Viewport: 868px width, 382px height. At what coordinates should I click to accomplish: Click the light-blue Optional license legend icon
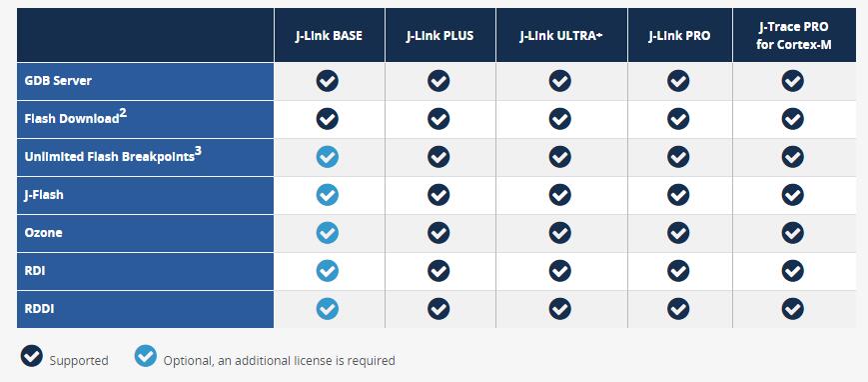pyautogui.click(x=146, y=356)
